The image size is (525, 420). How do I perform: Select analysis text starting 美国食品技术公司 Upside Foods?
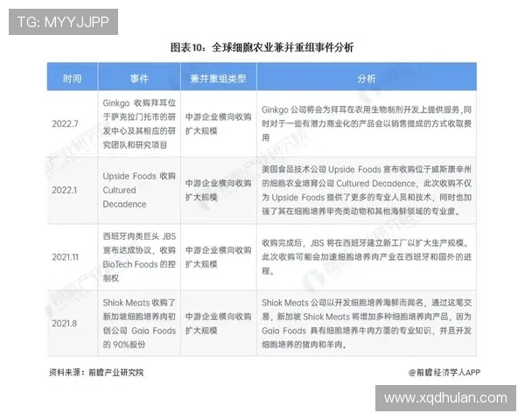click(367, 190)
